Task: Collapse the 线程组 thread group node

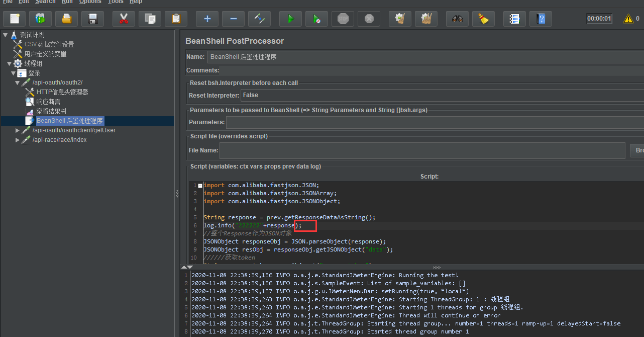Action: (x=9, y=63)
